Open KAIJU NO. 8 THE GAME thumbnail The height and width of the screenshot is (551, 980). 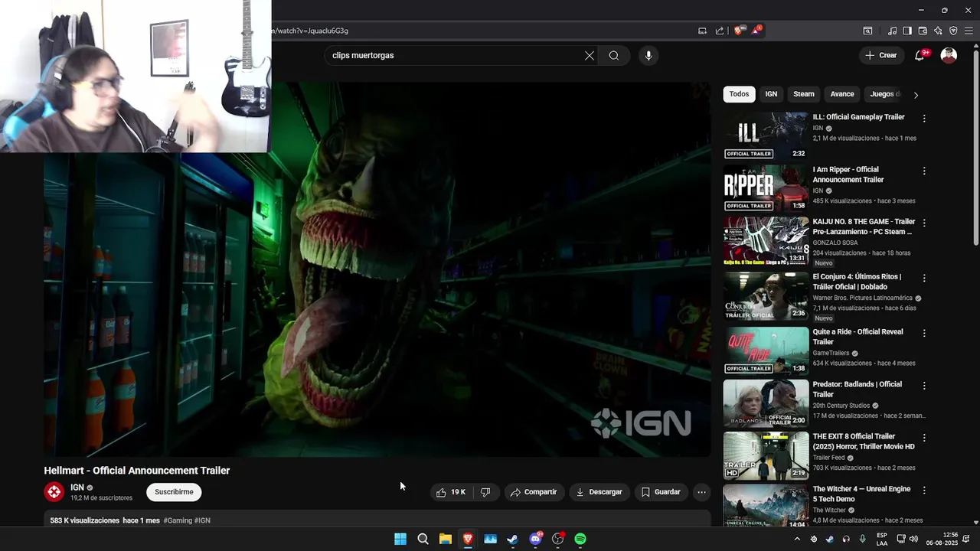pyautogui.click(x=766, y=240)
